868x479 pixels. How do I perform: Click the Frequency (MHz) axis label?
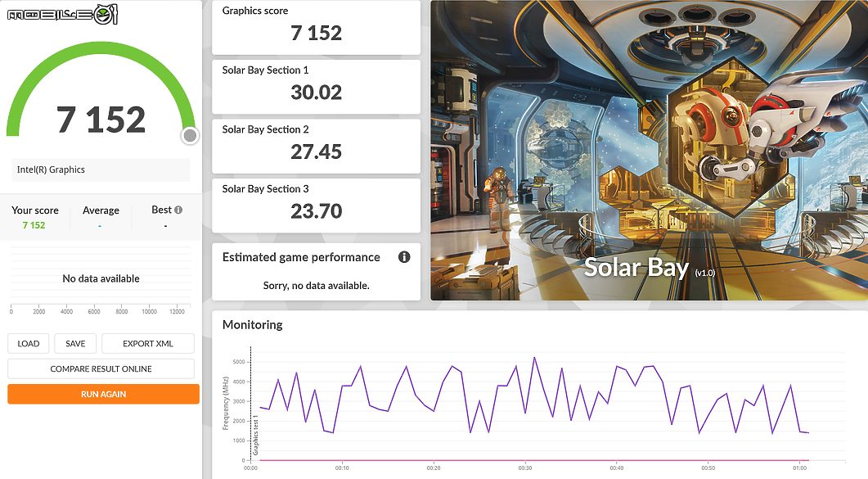pyautogui.click(x=225, y=403)
